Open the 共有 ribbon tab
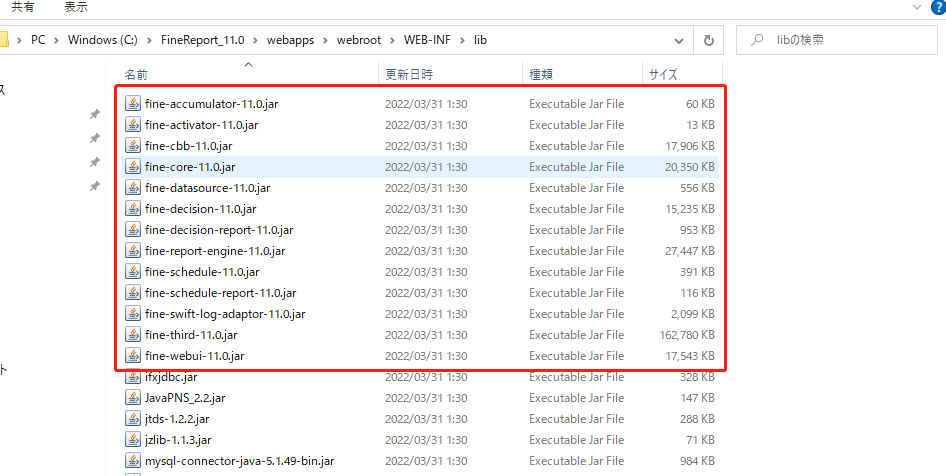Image resolution: width=946 pixels, height=476 pixels. coord(22,7)
